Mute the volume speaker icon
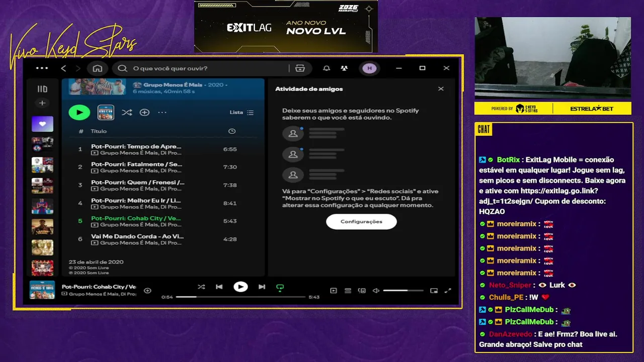This screenshot has height=362, width=644. 376,291
